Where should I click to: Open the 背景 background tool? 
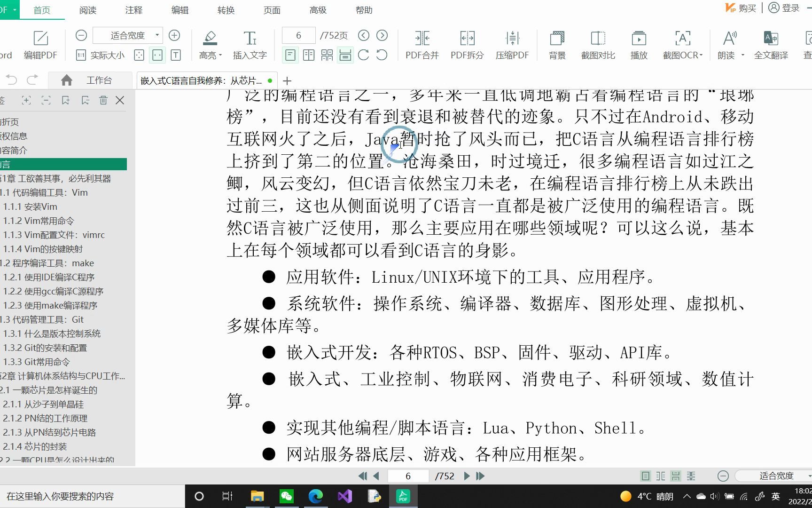coord(557,45)
